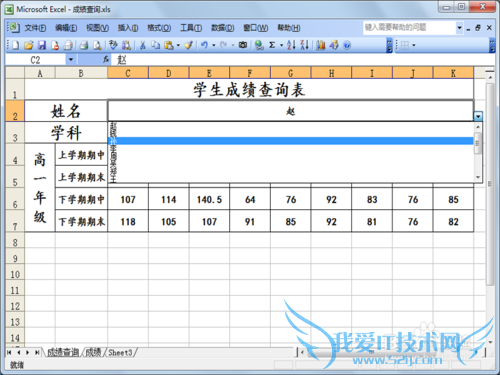Open the Research tool

[126, 45]
